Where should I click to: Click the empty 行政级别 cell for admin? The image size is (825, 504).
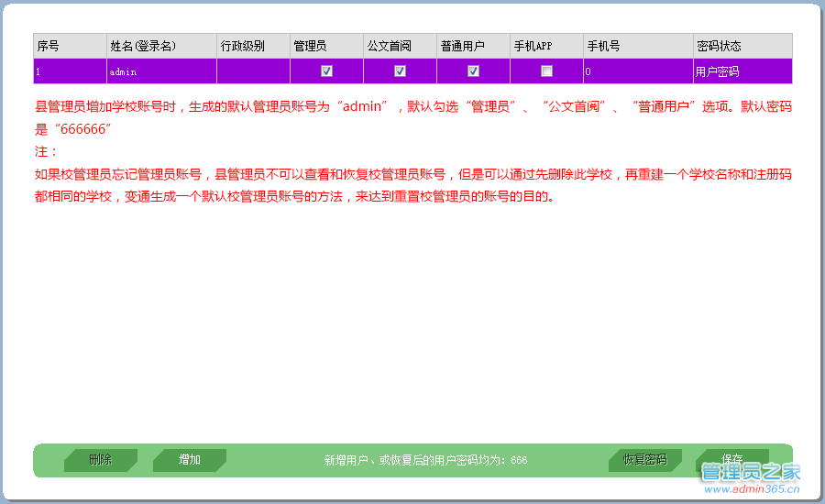pyautogui.click(x=253, y=71)
